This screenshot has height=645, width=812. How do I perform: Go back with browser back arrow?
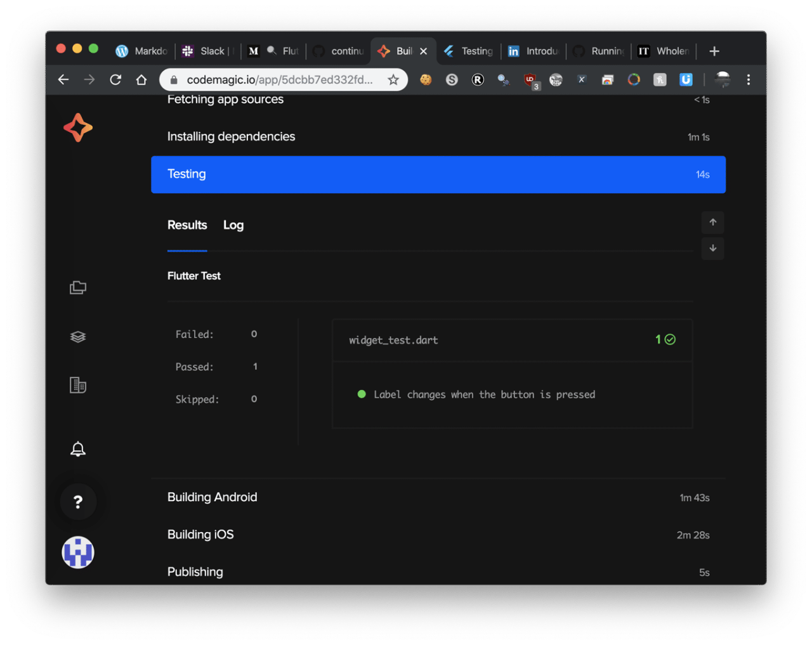[x=63, y=79]
